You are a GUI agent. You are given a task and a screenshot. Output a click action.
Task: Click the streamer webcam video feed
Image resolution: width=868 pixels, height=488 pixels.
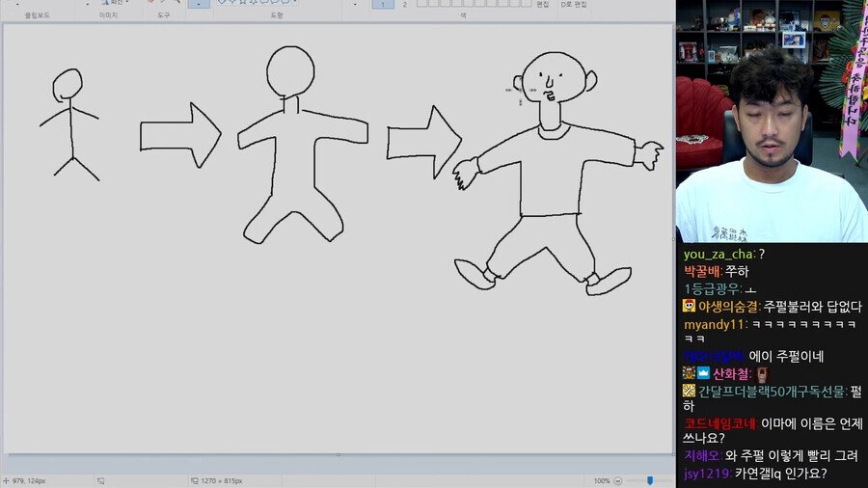point(772,122)
